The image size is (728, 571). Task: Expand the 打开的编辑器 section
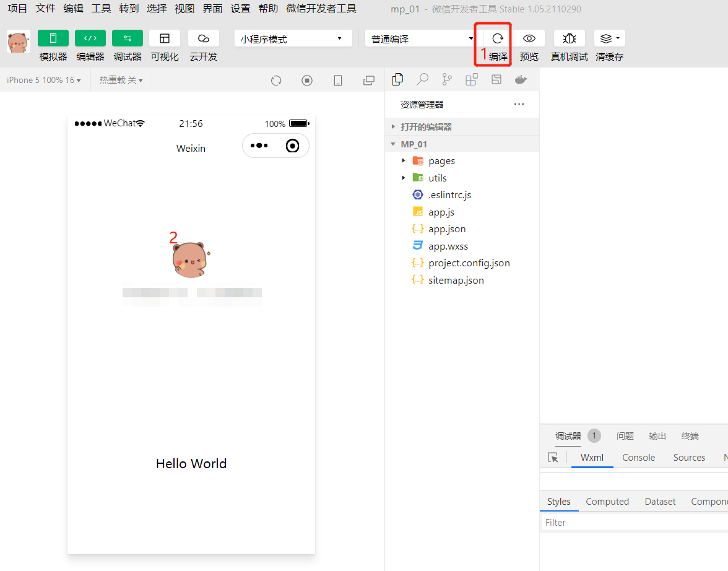pyautogui.click(x=462, y=127)
